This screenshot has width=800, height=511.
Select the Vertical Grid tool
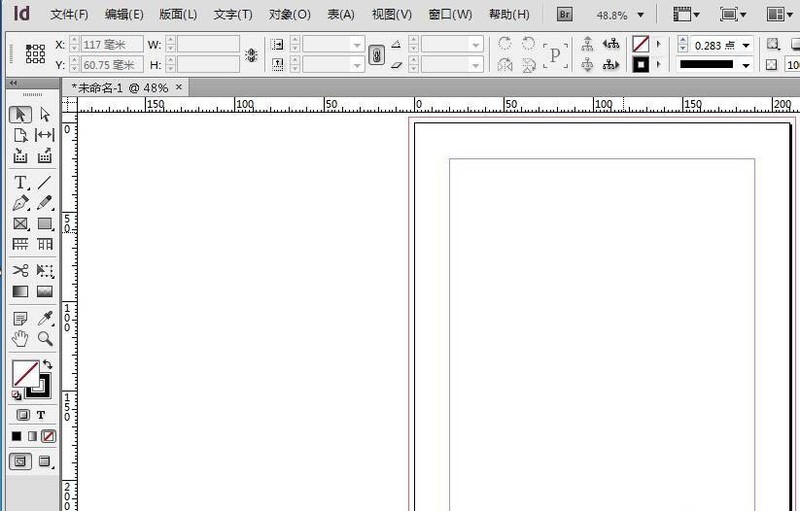point(45,244)
